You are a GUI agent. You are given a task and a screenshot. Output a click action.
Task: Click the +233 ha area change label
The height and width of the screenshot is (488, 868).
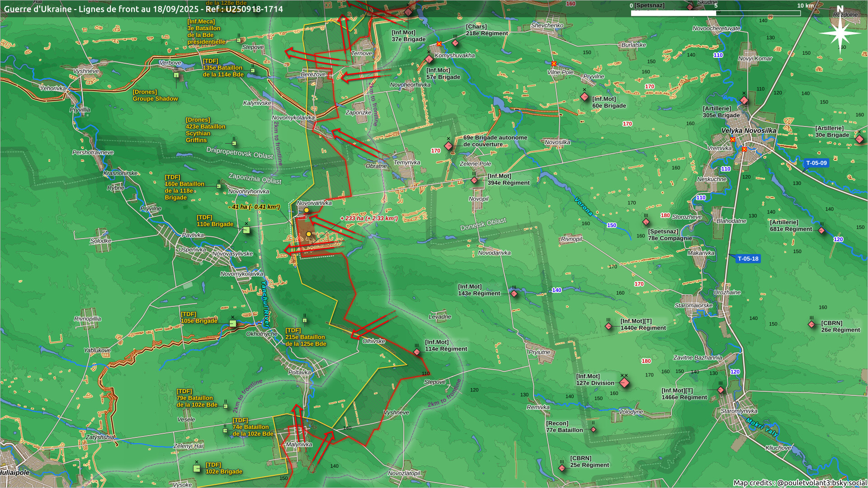[x=369, y=218]
